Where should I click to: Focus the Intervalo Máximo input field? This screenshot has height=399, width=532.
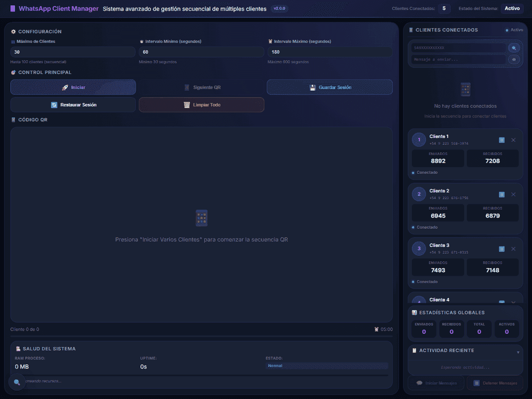pyautogui.click(x=330, y=52)
